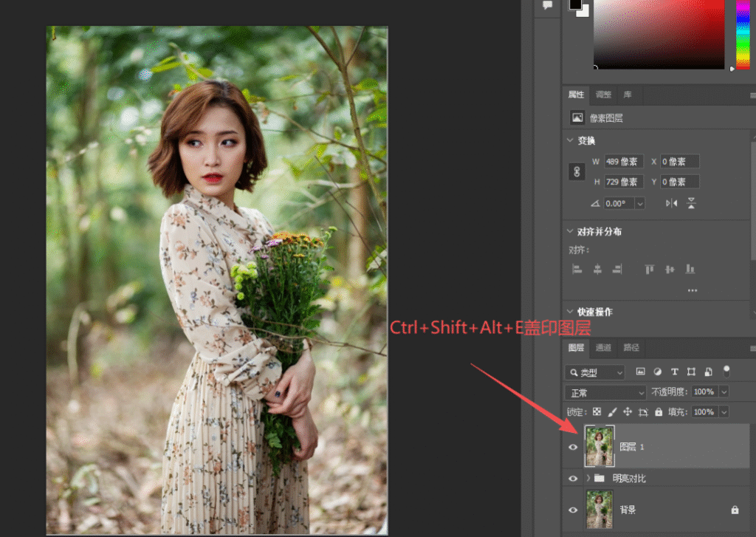The height and width of the screenshot is (537, 756).
Task: Align right edges icon
Action: pyautogui.click(x=617, y=269)
